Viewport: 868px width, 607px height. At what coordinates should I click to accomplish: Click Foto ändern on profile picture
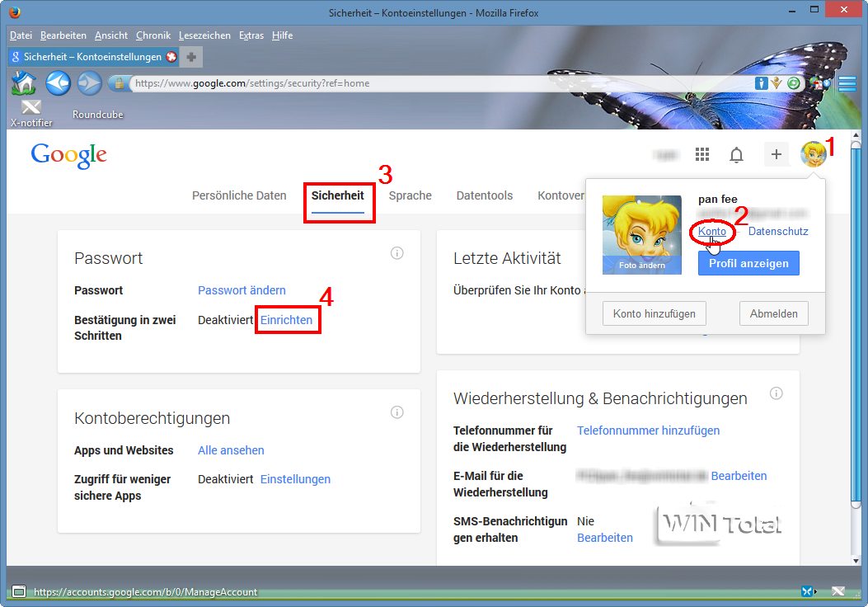click(x=642, y=266)
